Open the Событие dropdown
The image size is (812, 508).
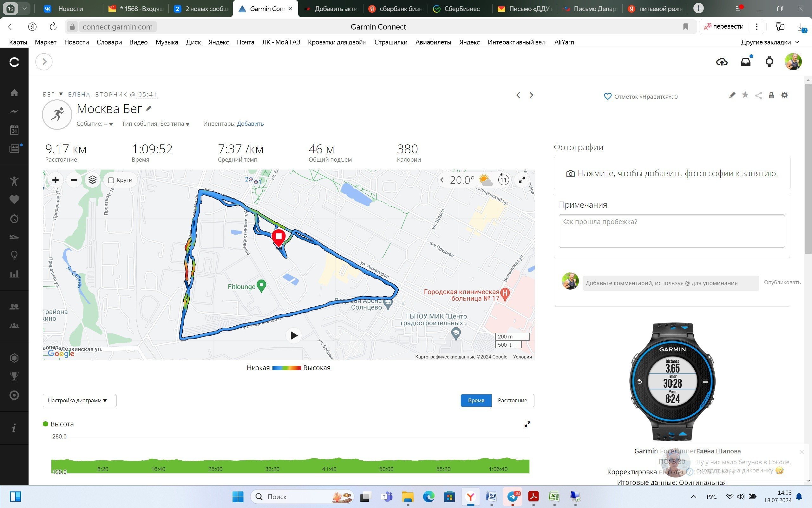95,124
